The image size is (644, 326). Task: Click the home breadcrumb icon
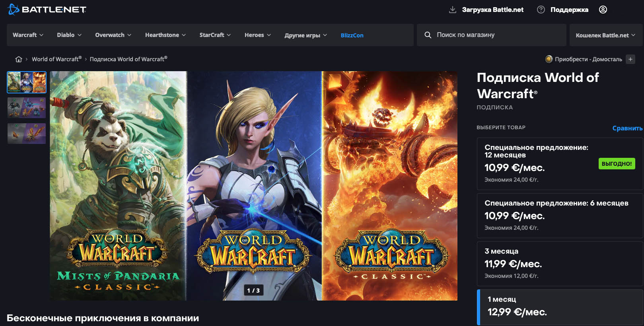[19, 59]
